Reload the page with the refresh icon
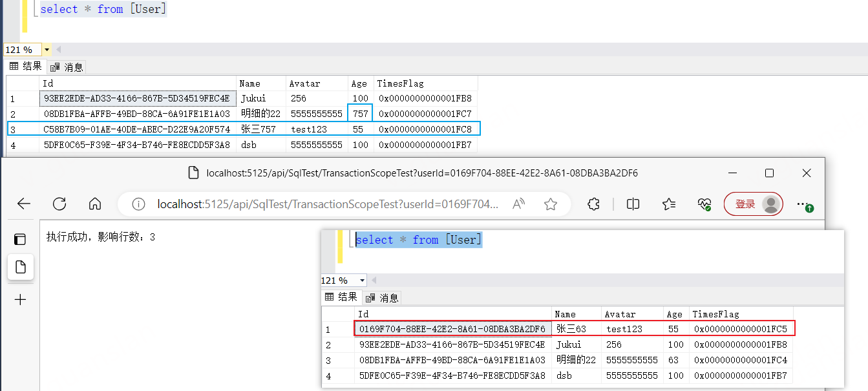Image resolution: width=868 pixels, height=391 pixels. tap(59, 204)
